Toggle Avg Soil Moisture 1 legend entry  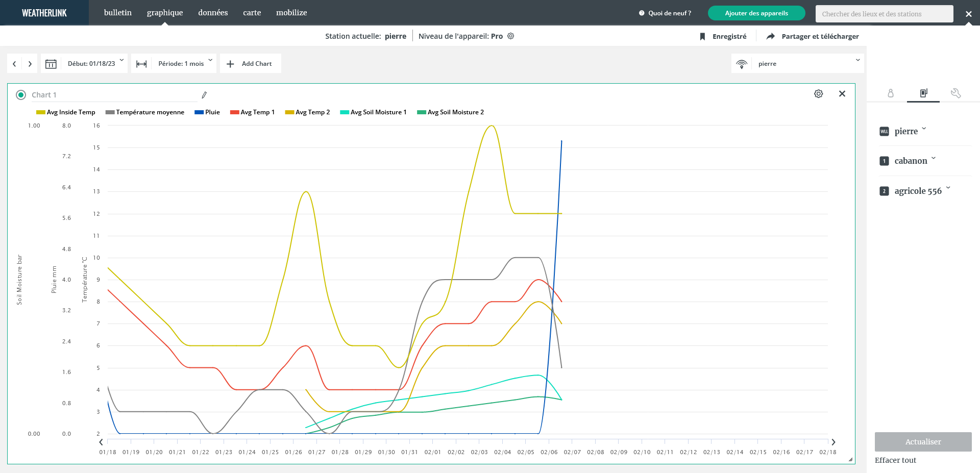coord(373,112)
